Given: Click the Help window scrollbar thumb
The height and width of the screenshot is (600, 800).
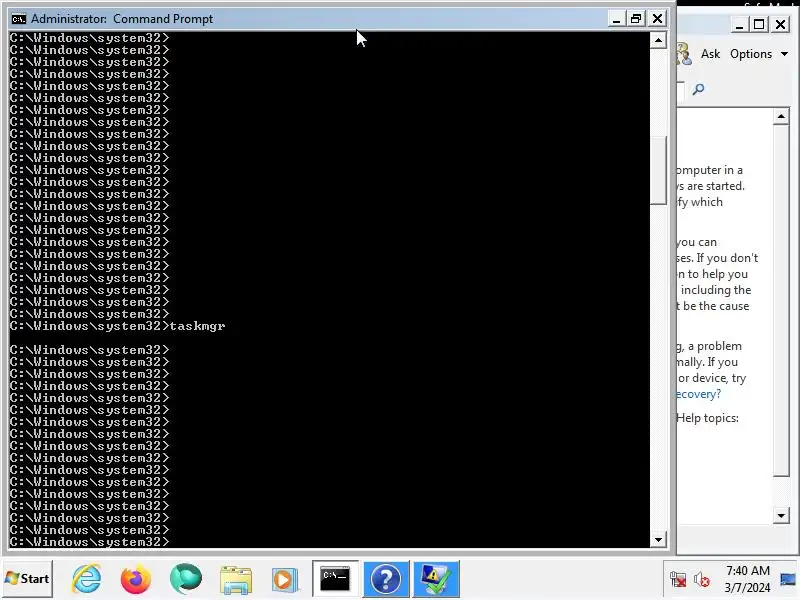Looking at the screenshot, I should pyautogui.click(x=781, y=301).
